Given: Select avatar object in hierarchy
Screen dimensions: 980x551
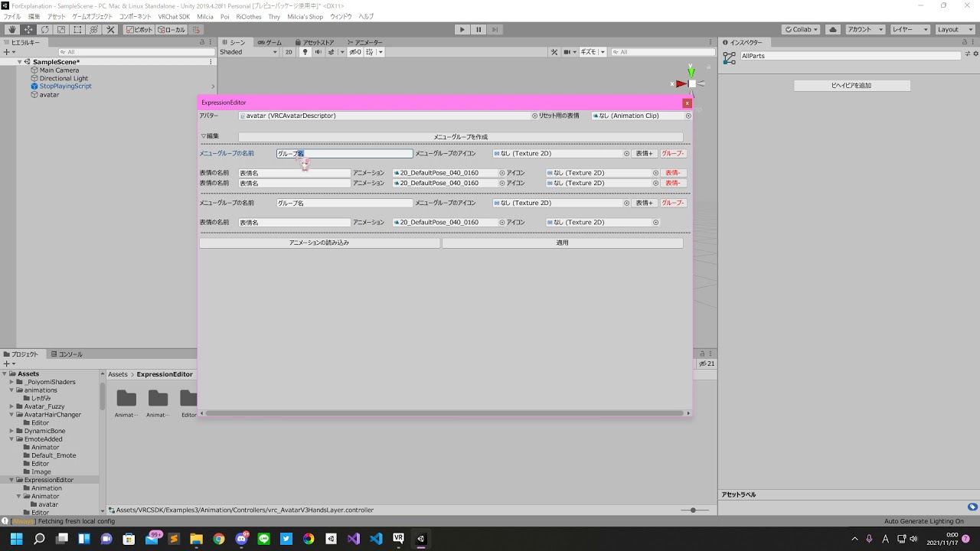Looking at the screenshot, I should click(49, 95).
